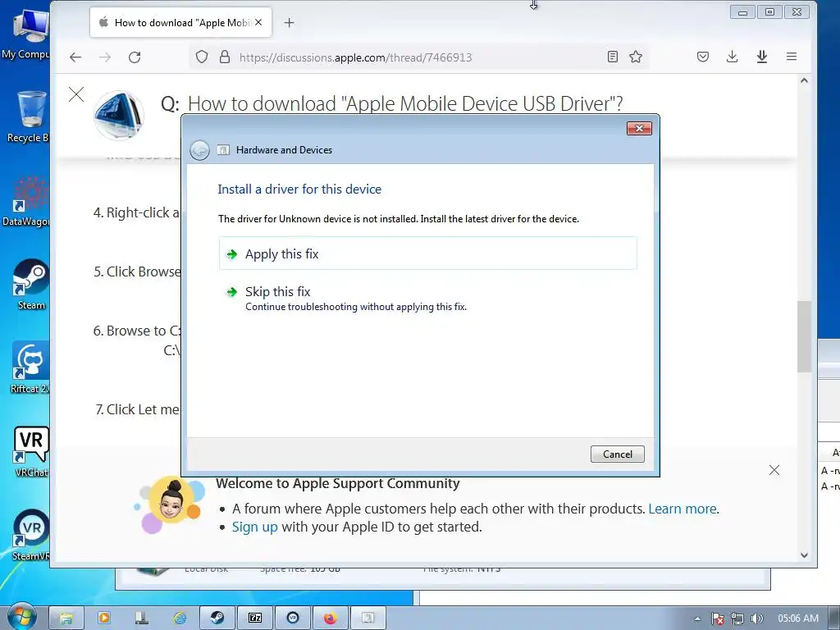Launch Steam desktop shortcut
Screen dimensions: 840x630
pyautogui.click(x=30, y=285)
